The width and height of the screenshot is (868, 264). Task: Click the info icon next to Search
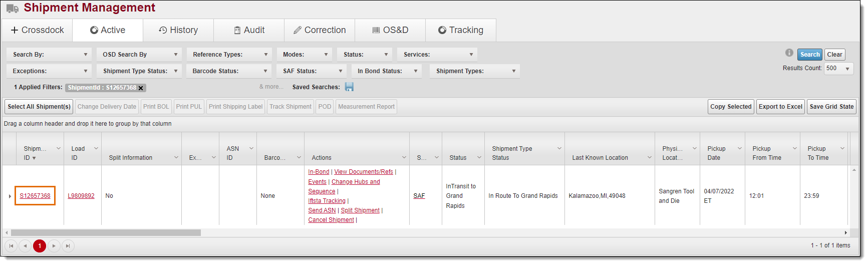(x=789, y=53)
